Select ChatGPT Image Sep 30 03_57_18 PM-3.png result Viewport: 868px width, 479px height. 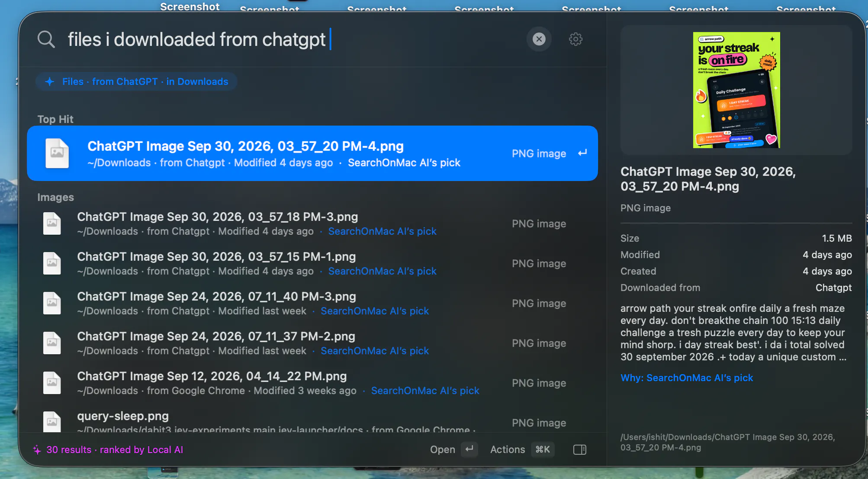pos(312,223)
